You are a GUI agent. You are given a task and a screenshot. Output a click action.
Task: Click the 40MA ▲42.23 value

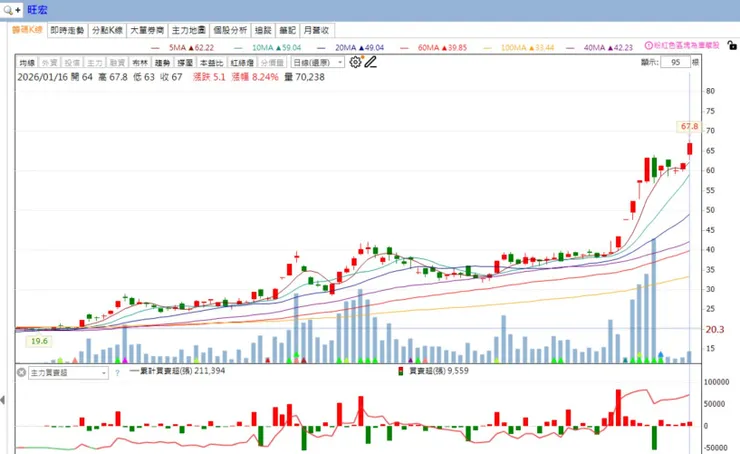tap(608, 48)
